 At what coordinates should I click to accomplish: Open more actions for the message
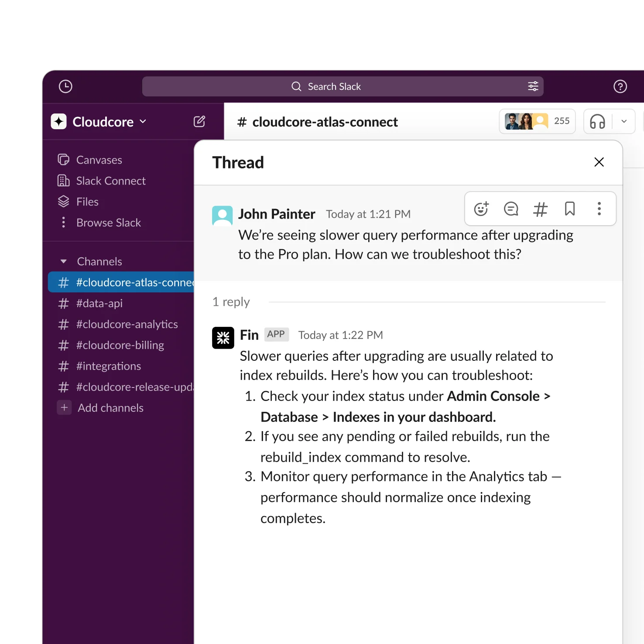pos(599,209)
